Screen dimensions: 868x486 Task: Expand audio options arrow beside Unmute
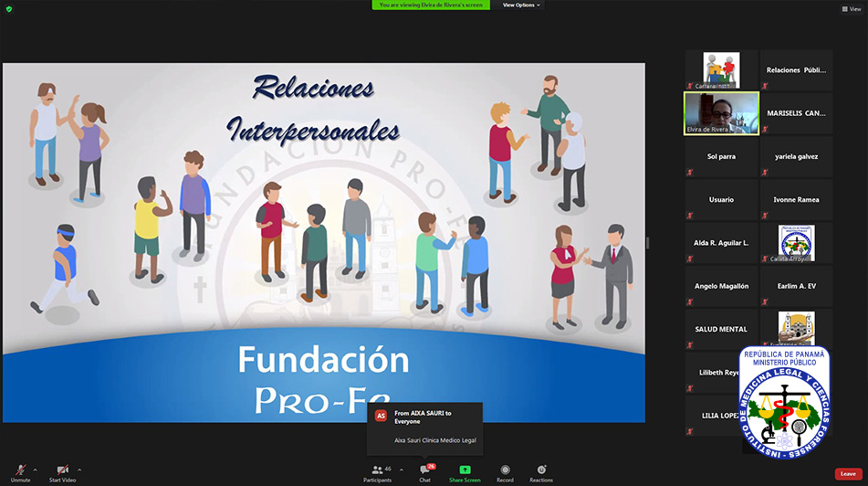tap(36, 470)
